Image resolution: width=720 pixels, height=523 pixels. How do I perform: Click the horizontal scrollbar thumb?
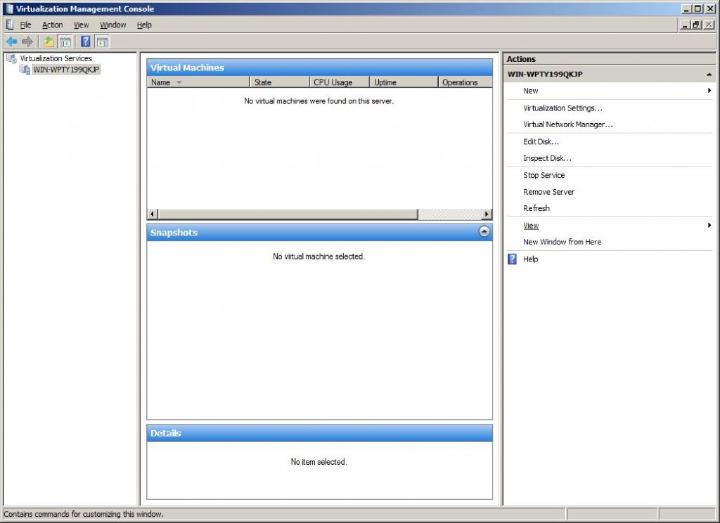coord(288,214)
